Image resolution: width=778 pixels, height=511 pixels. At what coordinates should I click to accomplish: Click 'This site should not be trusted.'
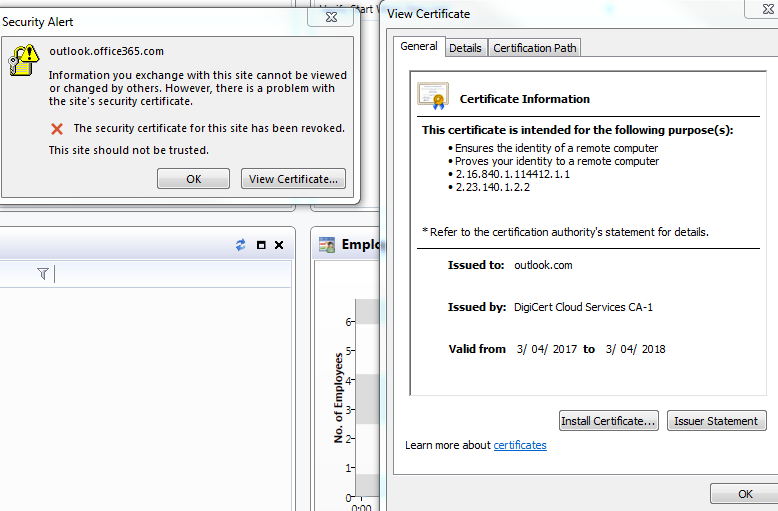pos(129,150)
